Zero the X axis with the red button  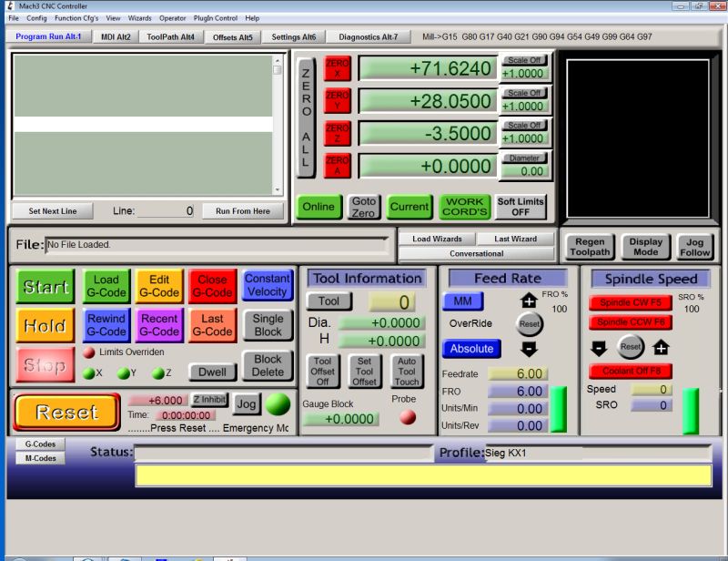337,68
